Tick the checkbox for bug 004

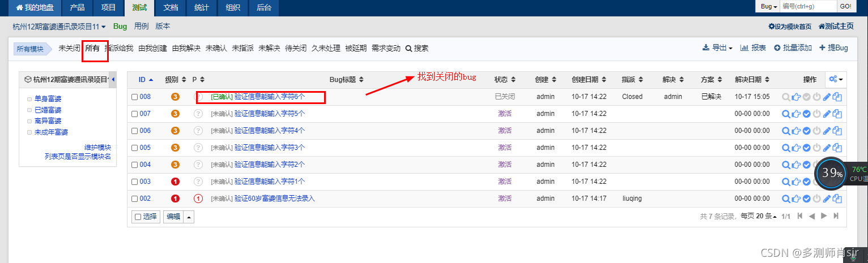coord(135,165)
